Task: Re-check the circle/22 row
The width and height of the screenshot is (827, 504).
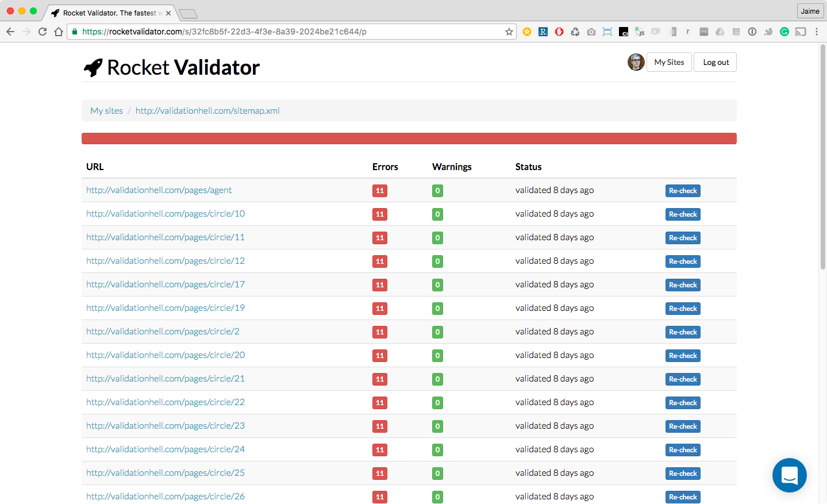Action: [683, 403]
